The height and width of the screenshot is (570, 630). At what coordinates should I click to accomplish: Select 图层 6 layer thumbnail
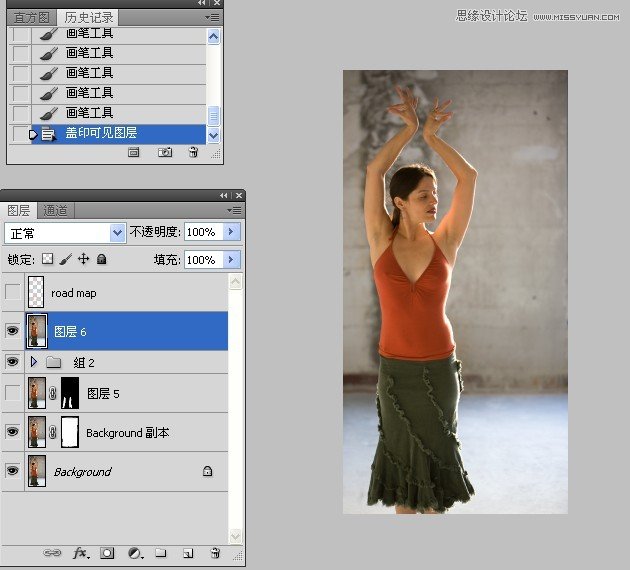[37, 331]
